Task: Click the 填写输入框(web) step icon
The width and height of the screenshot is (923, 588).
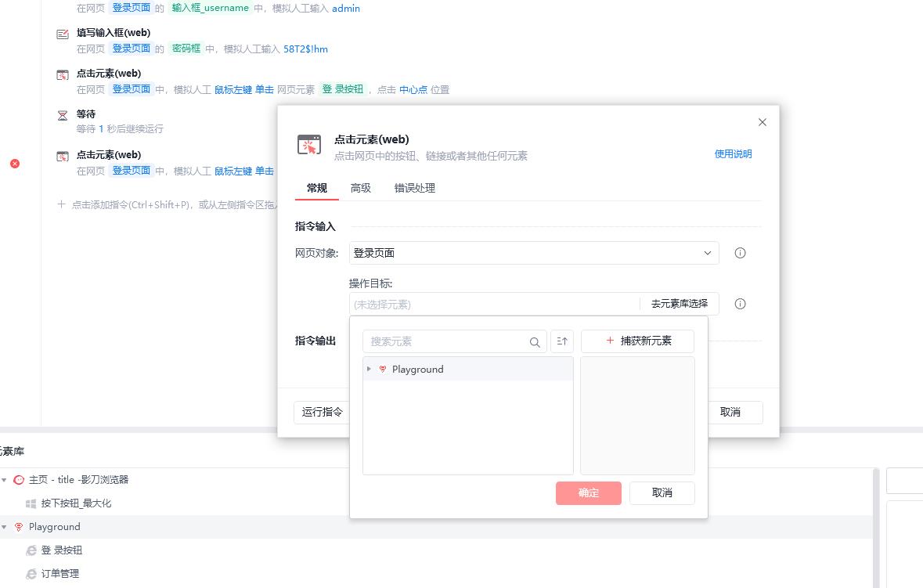Action: coord(63,34)
